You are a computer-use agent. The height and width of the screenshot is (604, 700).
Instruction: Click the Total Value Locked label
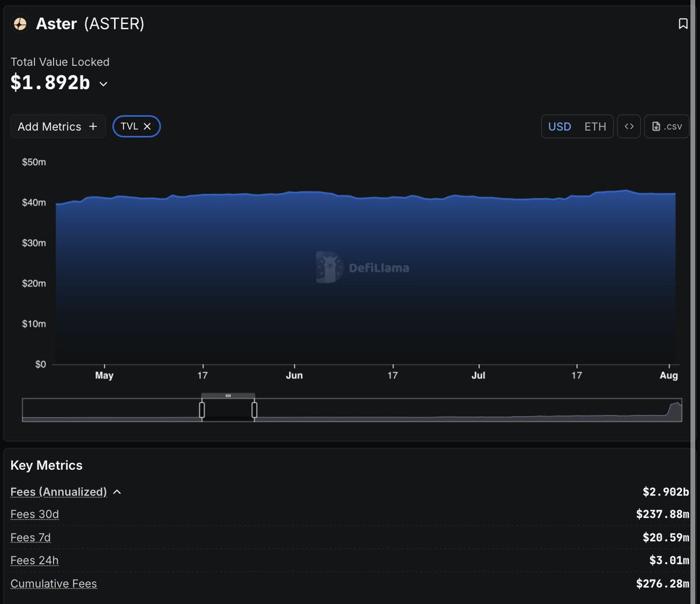pyautogui.click(x=60, y=62)
